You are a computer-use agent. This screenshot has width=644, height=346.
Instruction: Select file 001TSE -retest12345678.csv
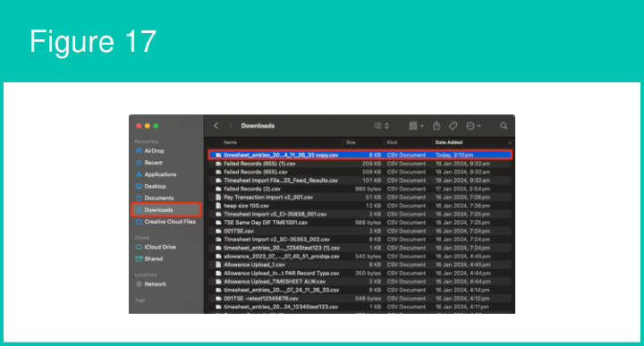pyautogui.click(x=360, y=299)
